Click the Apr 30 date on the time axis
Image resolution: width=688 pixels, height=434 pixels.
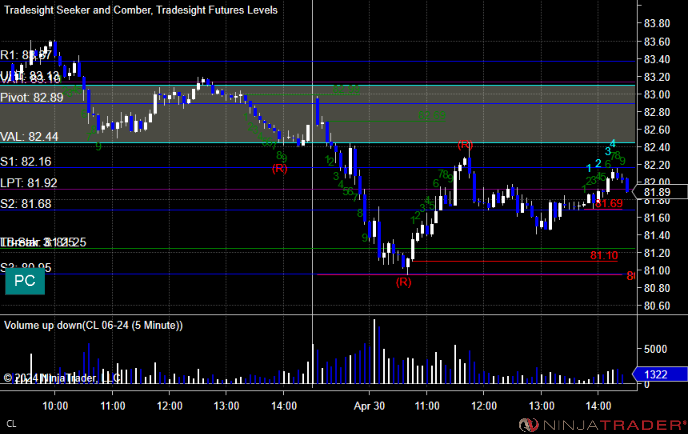[369, 406]
